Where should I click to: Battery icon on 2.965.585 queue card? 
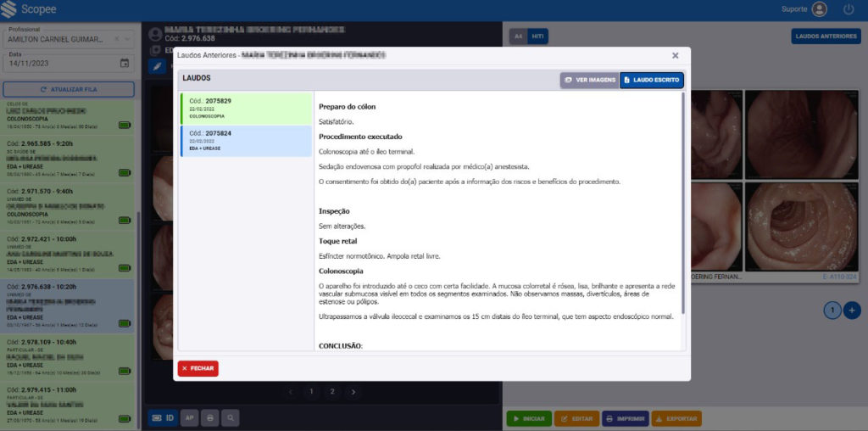click(x=125, y=173)
